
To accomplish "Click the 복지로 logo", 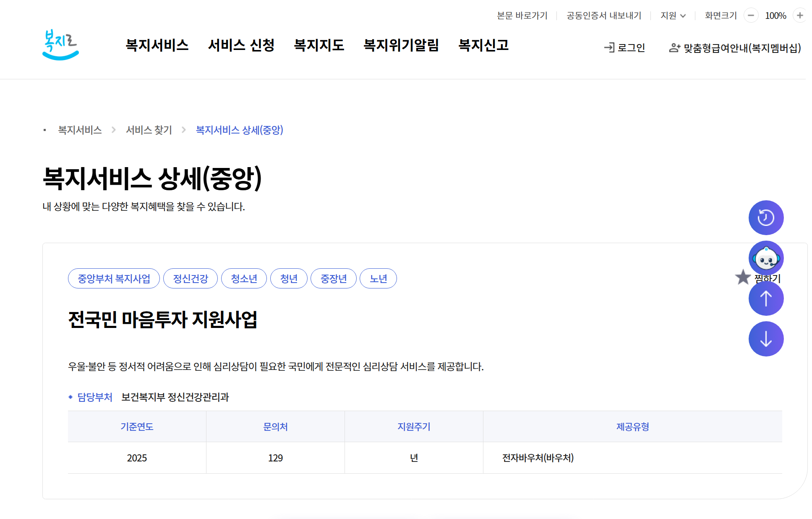I will tap(60, 45).
